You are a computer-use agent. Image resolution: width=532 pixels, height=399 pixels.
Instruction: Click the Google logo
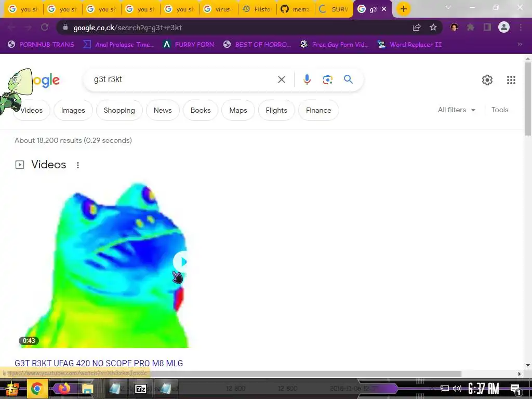[x=46, y=81]
